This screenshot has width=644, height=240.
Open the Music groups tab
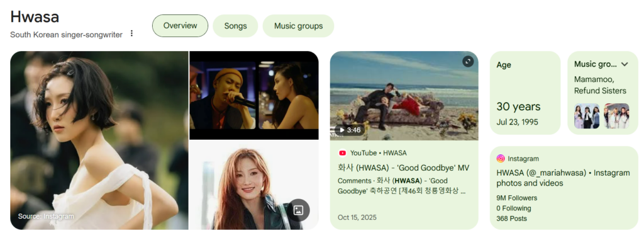[x=298, y=26]
